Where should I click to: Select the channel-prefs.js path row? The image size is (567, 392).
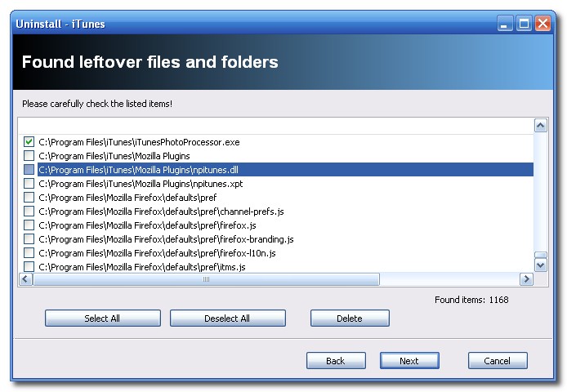click(x=161, y=212)
